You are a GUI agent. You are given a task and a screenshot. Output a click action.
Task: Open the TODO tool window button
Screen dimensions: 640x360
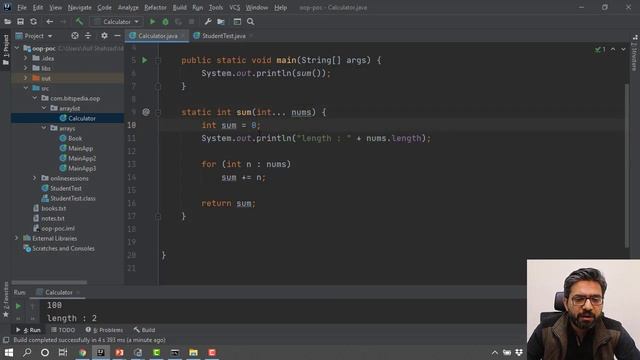click(63, 330)
